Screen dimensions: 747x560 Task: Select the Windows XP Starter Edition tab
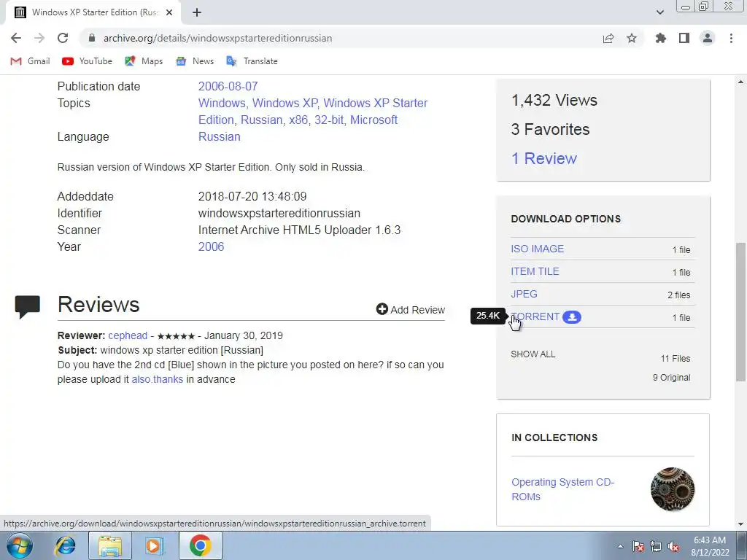(x=94, y=12)
